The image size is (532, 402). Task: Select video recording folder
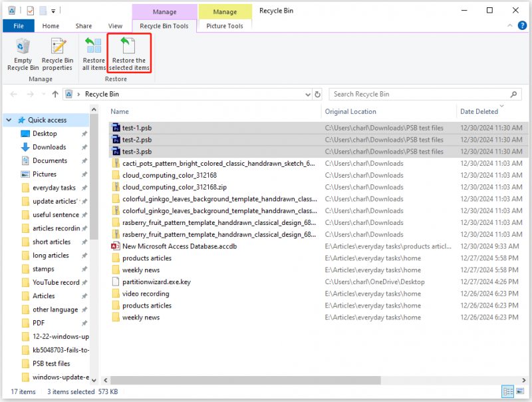coord(146,294)
